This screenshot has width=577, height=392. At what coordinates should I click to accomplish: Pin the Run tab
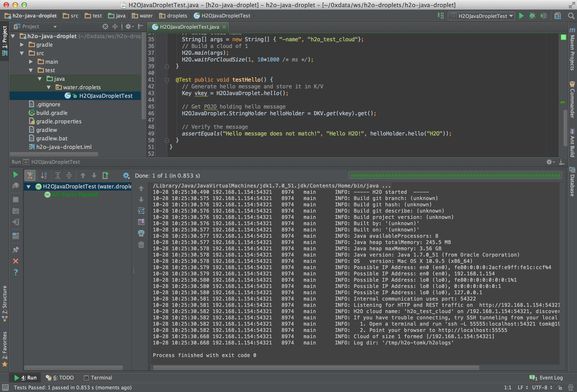coord(15,250)
